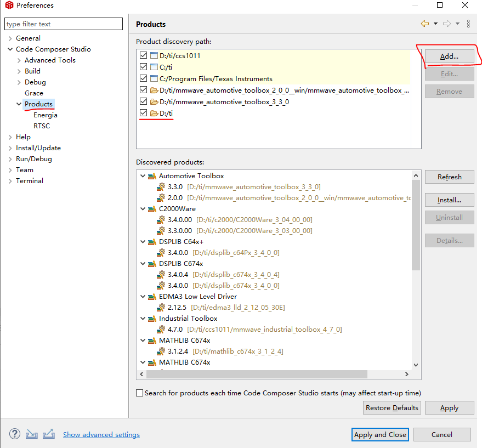
Task: Click the Add... button
Action: tap(450, 56)
